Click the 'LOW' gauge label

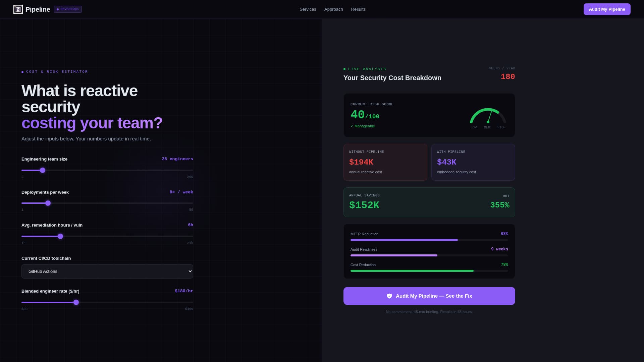(x=474, y=127)
